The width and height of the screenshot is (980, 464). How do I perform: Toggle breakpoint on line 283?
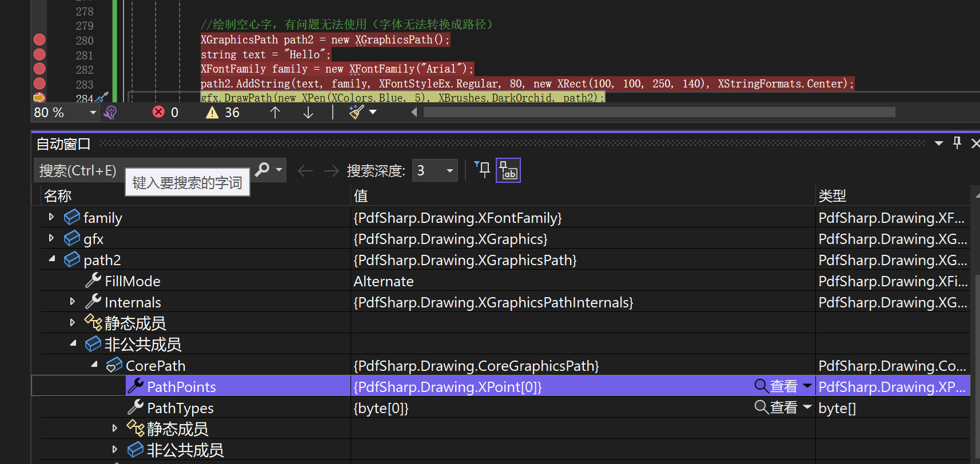click(39, 83)
